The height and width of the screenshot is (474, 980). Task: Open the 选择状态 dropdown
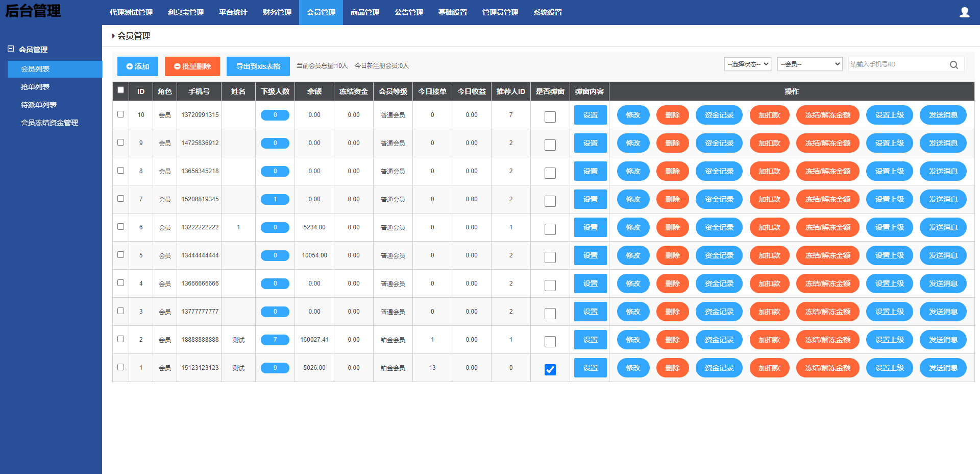pyautogui.click(x=747, y=64)
